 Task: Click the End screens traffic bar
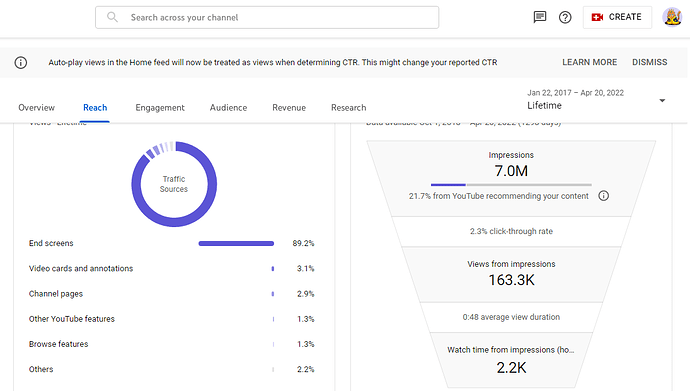(236, 243)
